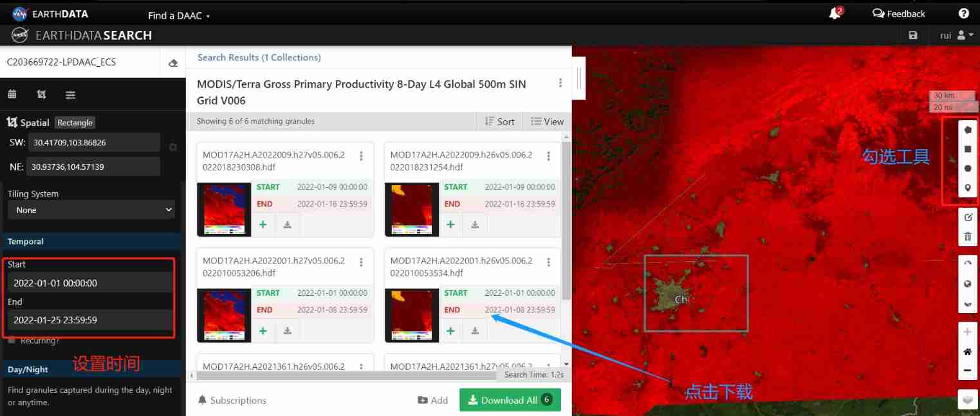The height and width of the screenshot is (416, 980).
Task: Open more options for A2022009.h27v05 granule
Action: (362, 156)
